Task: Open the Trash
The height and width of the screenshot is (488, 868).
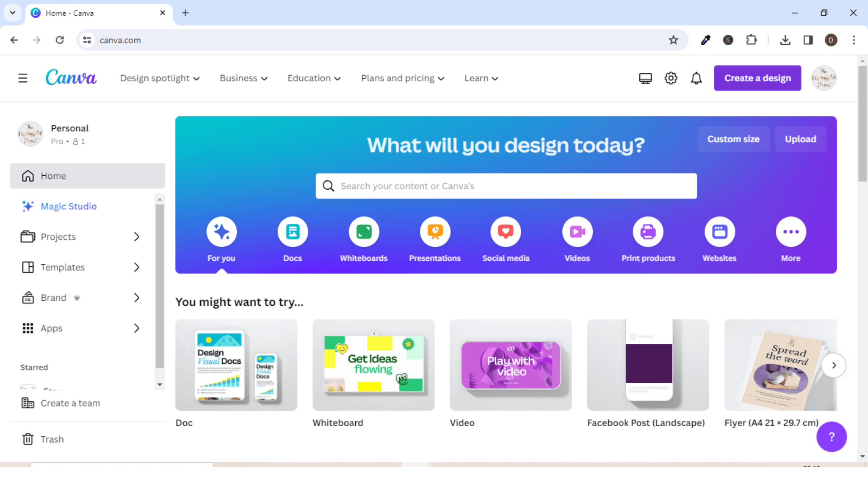Action: [x=52, y=439]
